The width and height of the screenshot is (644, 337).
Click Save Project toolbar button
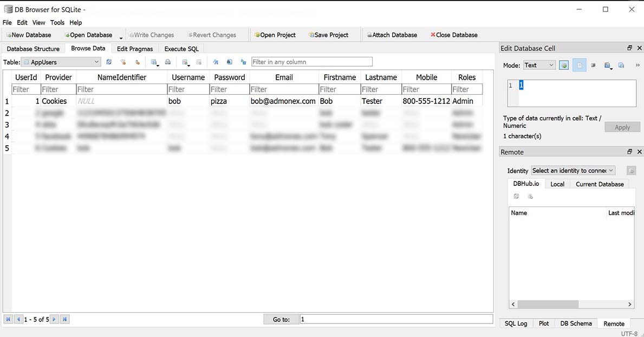click(x=329, y=35)
